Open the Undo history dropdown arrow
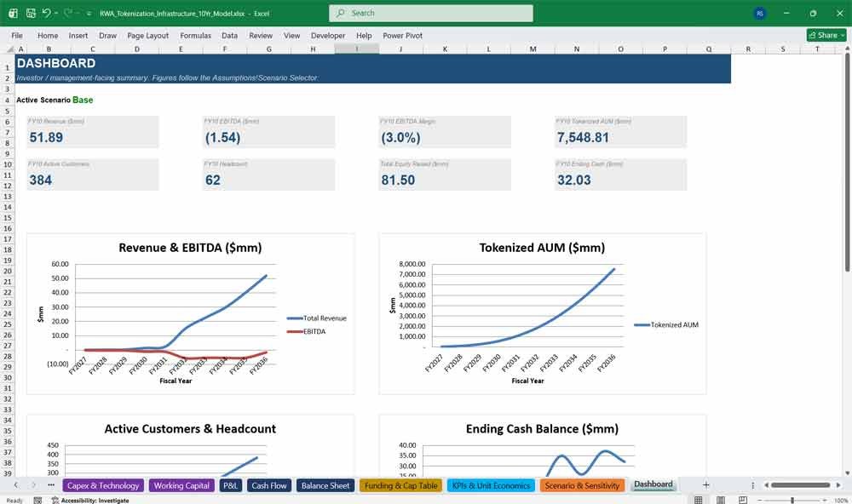This screenshot has height=504, width=852. tap(56, 13)
